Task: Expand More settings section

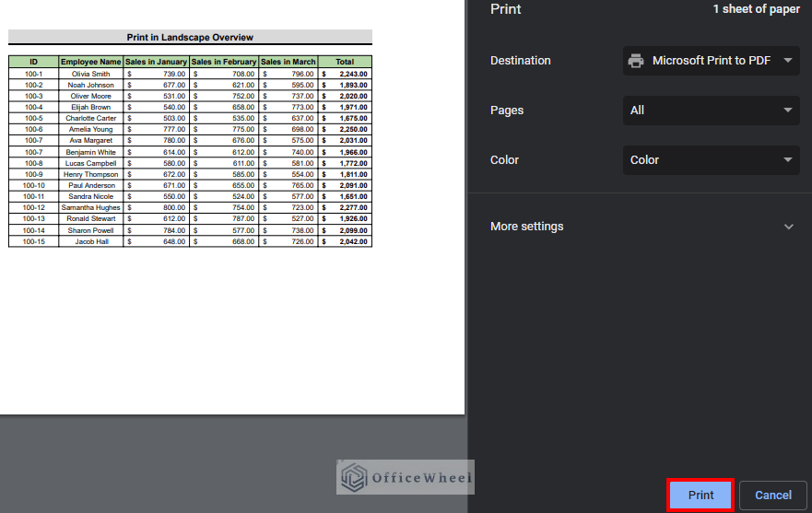Action: (641, 227)
